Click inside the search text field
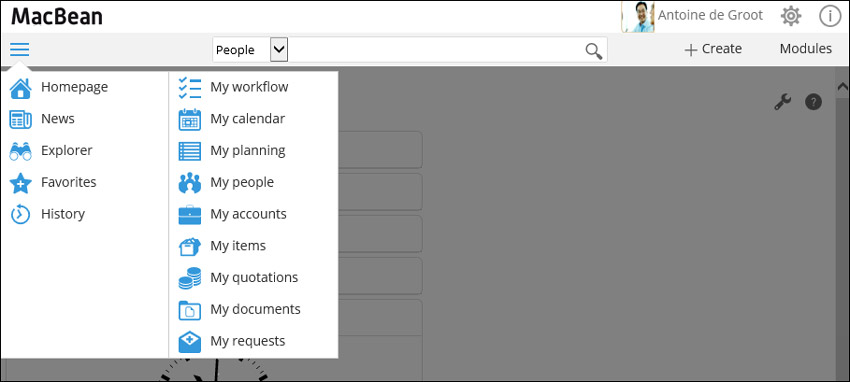Screen dimensions: 850x382 435,50
